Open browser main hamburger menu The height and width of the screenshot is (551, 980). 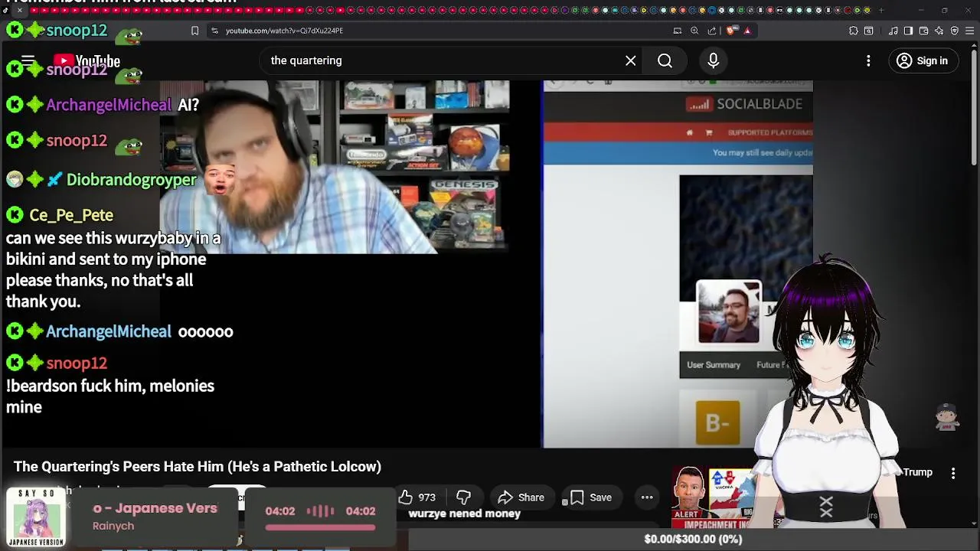[x=969, y=31]
